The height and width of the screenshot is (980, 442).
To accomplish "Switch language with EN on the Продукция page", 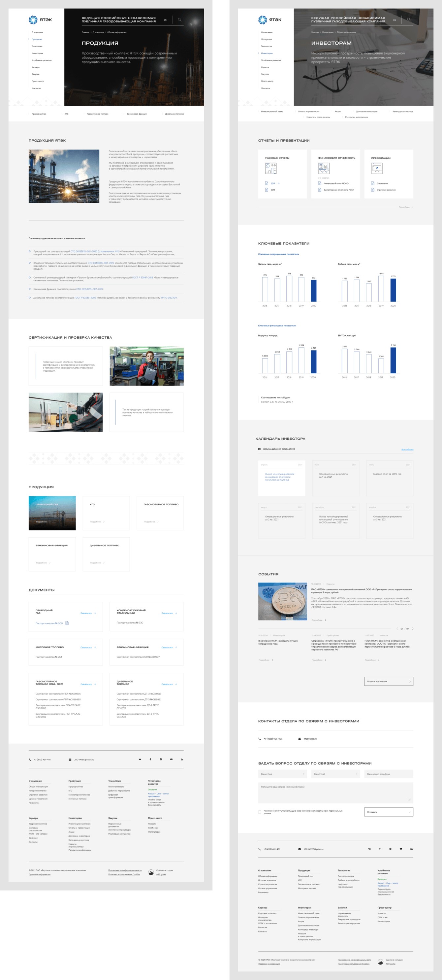I will [x=165, y=20].
